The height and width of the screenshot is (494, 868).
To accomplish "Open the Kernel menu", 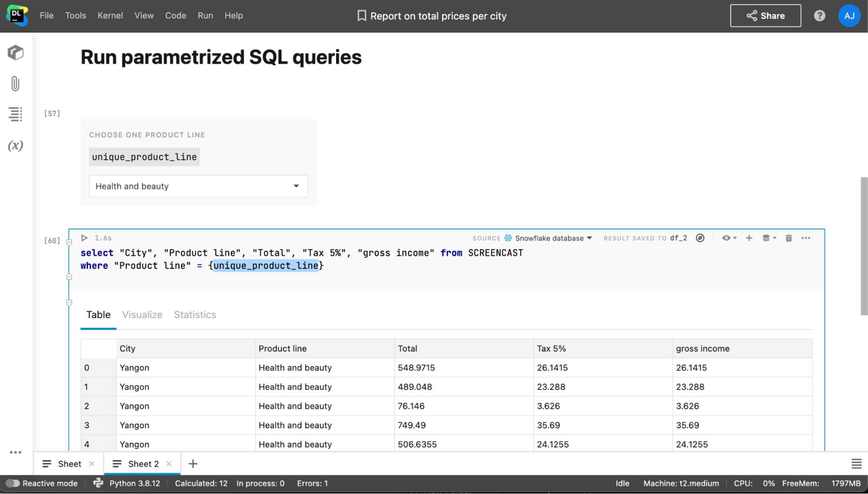I will tap(110, 16).
